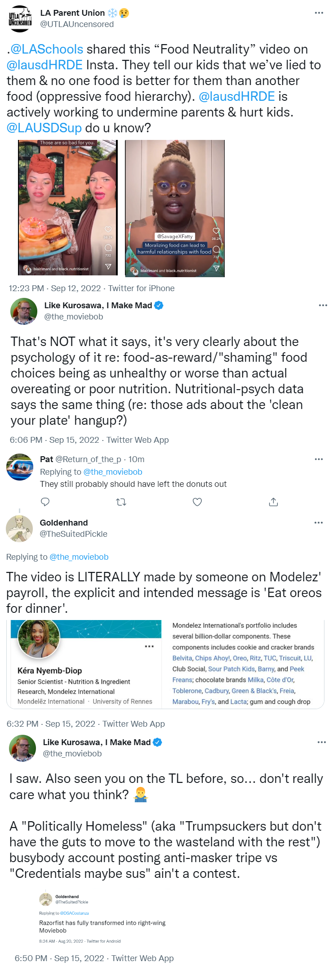Open more options on LA Parent Union's tweet
The width and height of the screenshot is (333, 980).
[319, 13]
